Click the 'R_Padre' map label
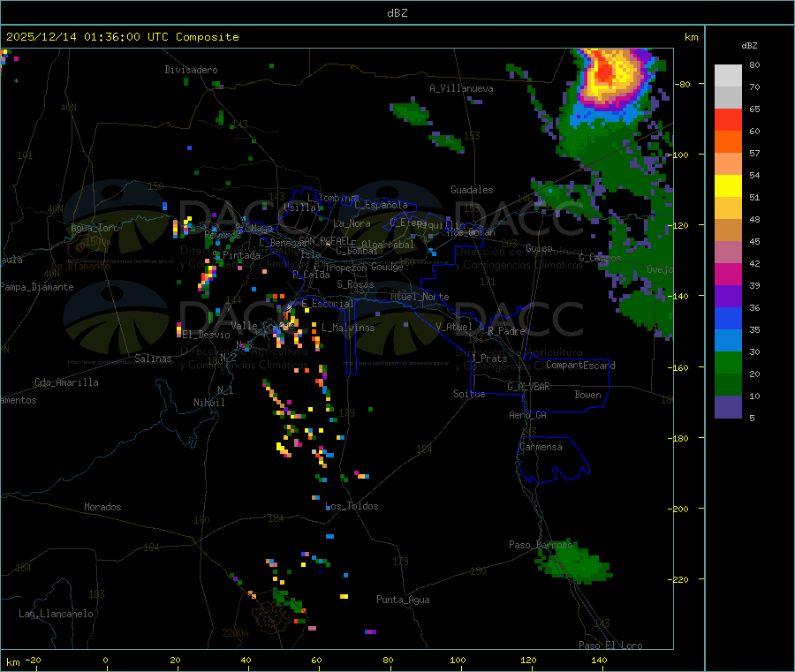The height and width of the screenshot is (672, 795). (x=506, y=331)
